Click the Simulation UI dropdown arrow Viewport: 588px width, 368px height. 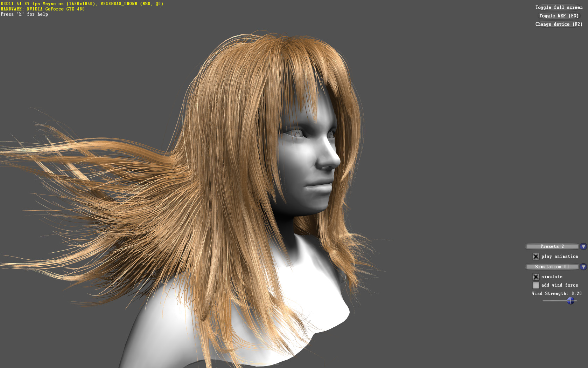(x=583, y=267)
